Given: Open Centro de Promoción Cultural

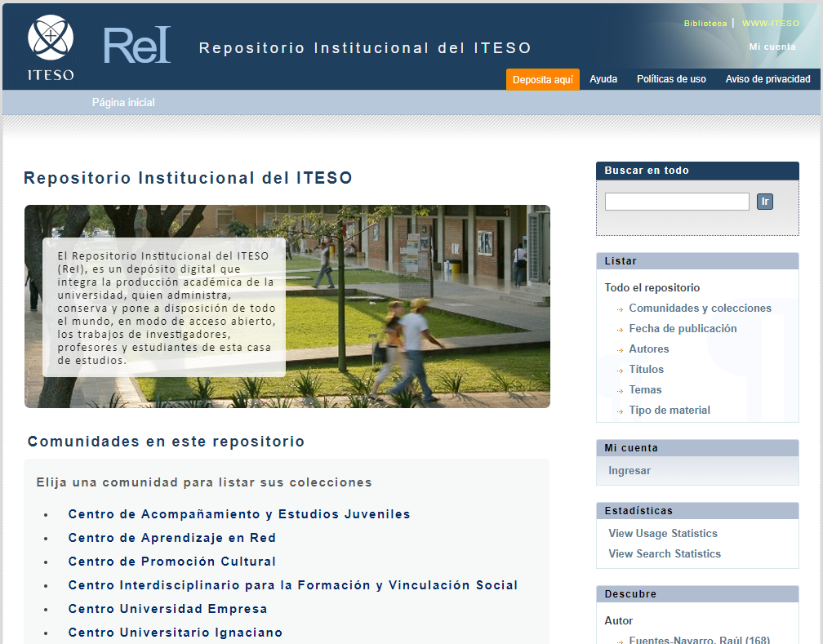Looking at the screenshot, I should click(x=172, y=562).
